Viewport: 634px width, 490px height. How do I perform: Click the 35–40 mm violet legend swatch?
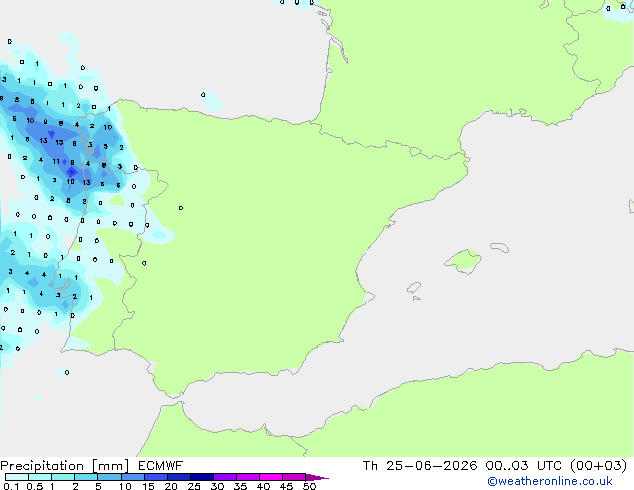[x=247, y=477]
